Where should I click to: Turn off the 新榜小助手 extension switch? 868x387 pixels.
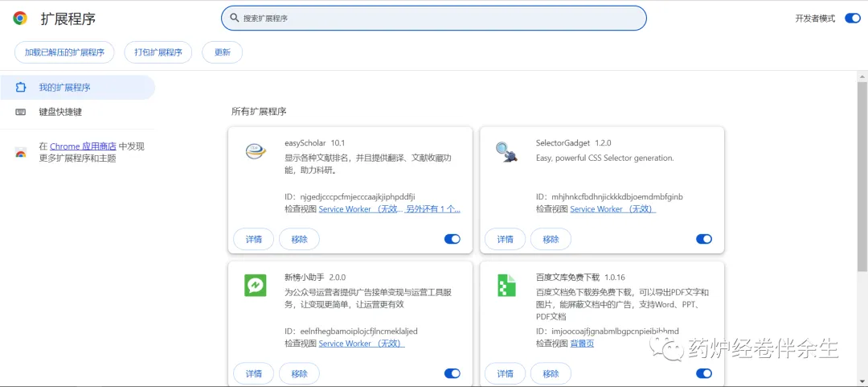(452, 373)
